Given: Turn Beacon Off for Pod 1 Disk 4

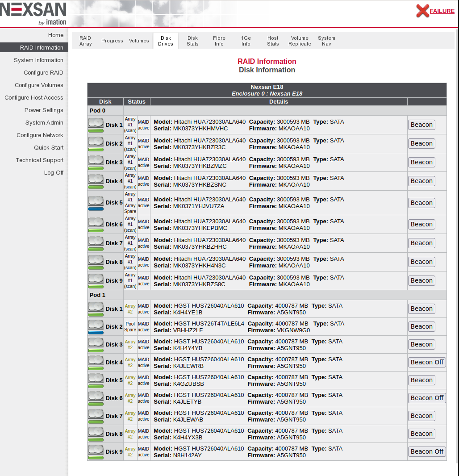Looking at the screenshot, I should [427, 363].
